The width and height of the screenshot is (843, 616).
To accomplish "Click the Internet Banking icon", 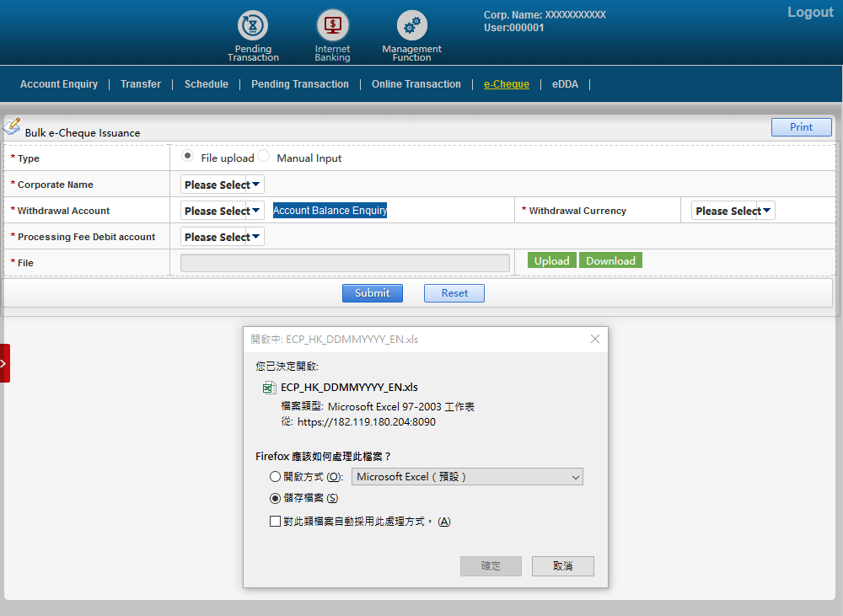I will coord(332,26).
